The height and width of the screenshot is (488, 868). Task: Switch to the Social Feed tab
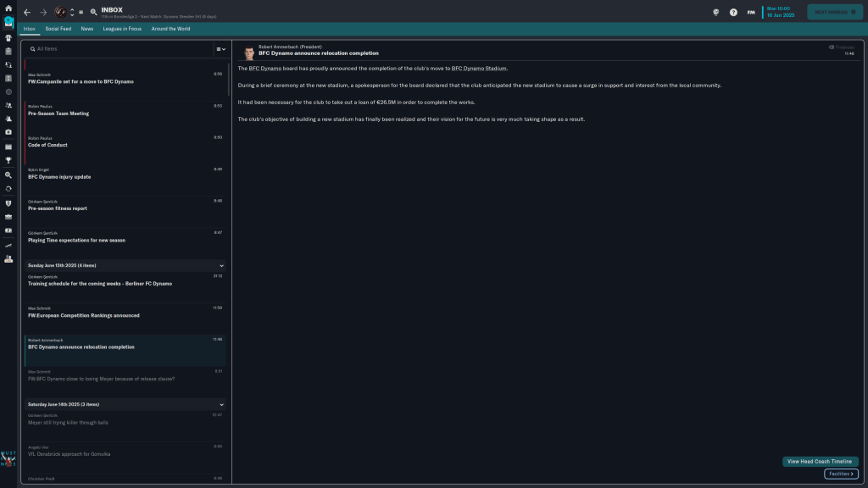point(58,29)
